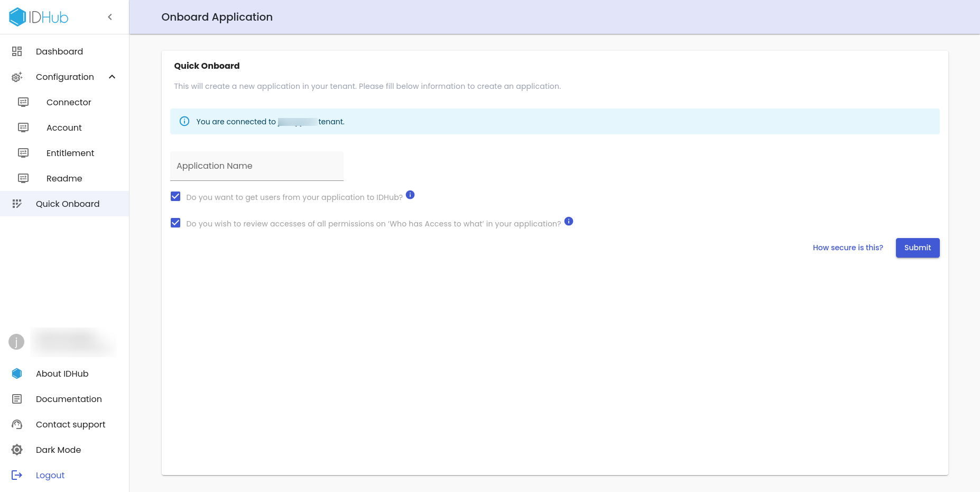Select Quick Onboard in the sidebar
Image resolution: width=980 pixels, height=492 pixels.
(x=67, y=204)
